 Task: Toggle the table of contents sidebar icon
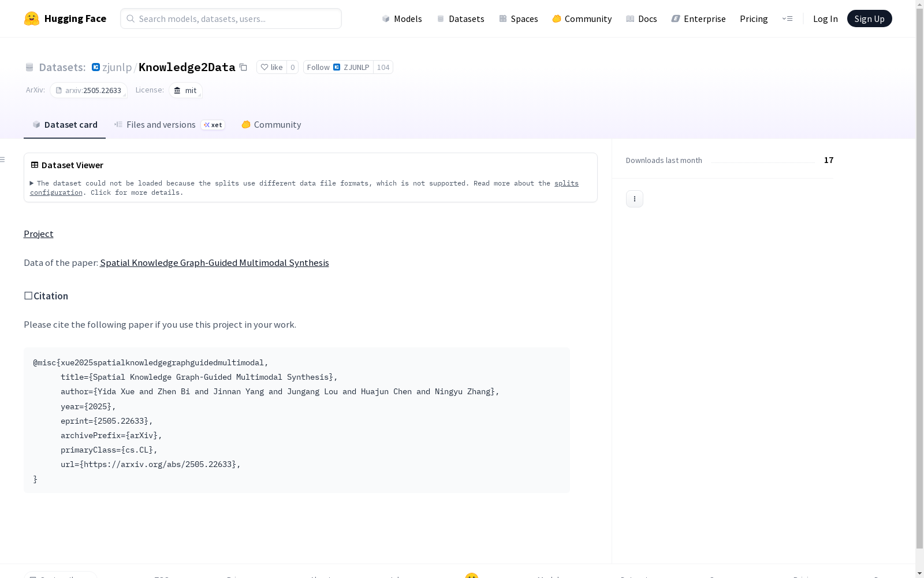point(2,160)
